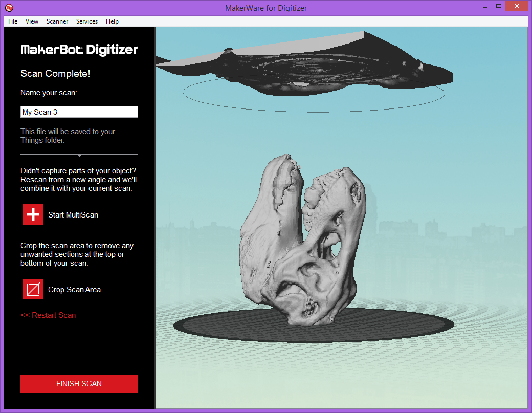
Task: Click the dark turntable disc under the model
Action: 314,325
